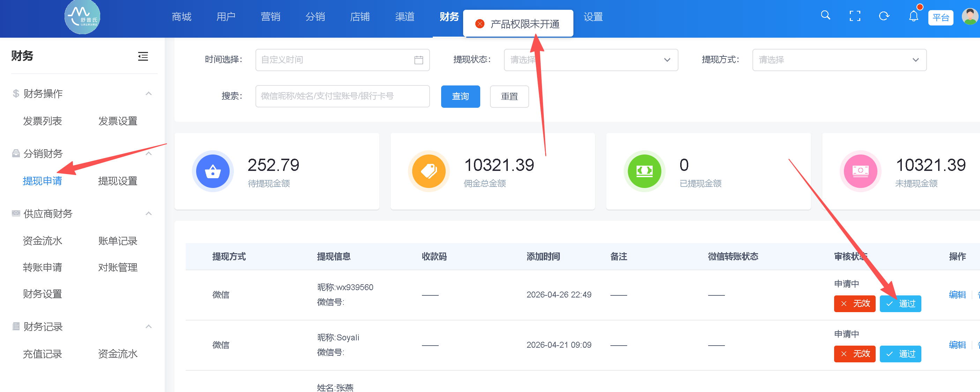The height and width of the screenshot is (392, 980).
Task: Click the search magnifier icon in header
Action: (x=825, y=16)
